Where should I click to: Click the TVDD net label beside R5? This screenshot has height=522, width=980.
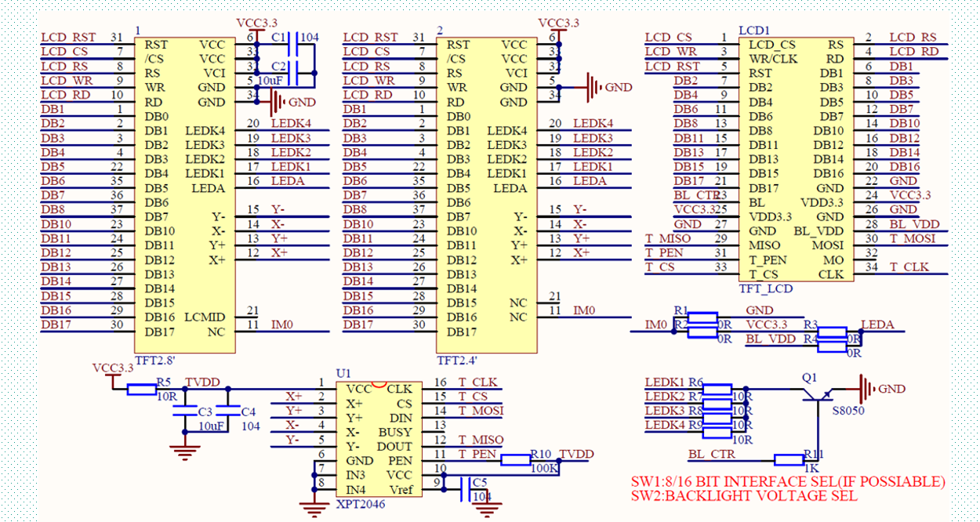click(x=202, y=382)
